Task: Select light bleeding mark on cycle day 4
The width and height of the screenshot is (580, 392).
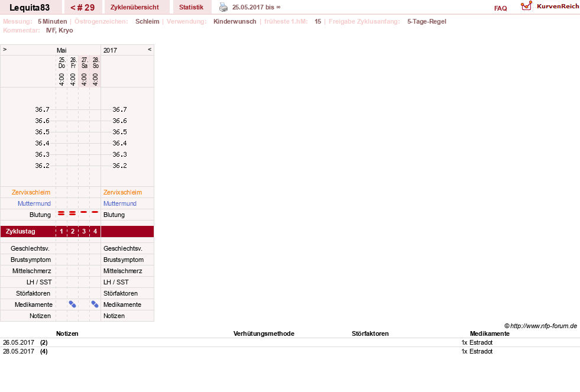Action: click(95, 212)
